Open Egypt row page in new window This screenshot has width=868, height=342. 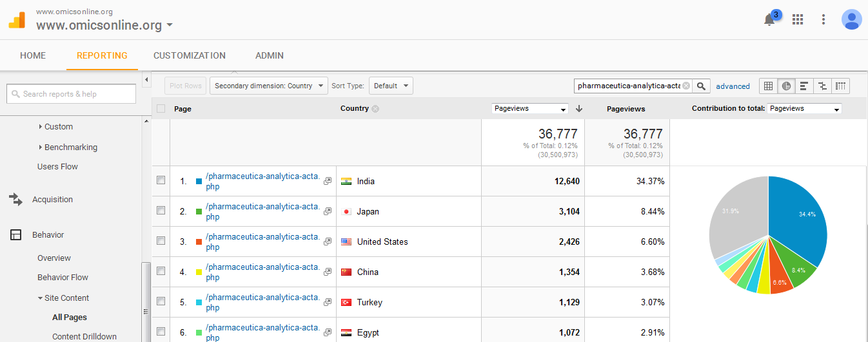[x=328, y=332]
